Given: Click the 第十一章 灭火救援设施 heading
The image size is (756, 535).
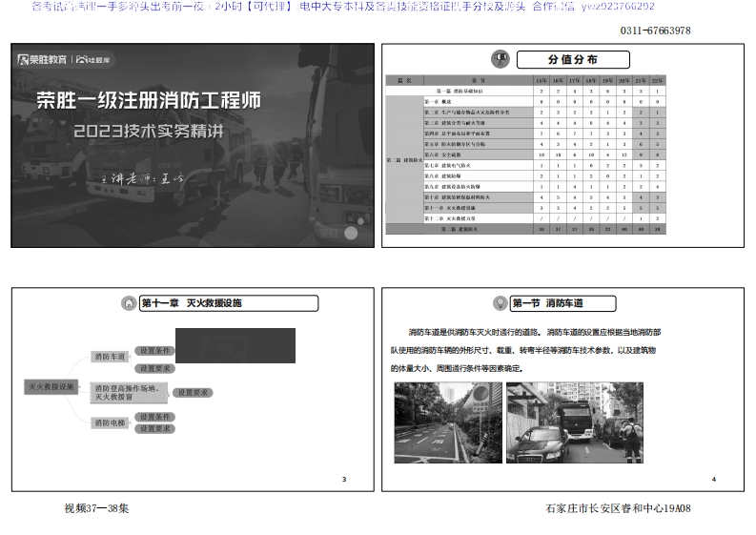Looking at the screenshot, I should click(x=192, y=303).
